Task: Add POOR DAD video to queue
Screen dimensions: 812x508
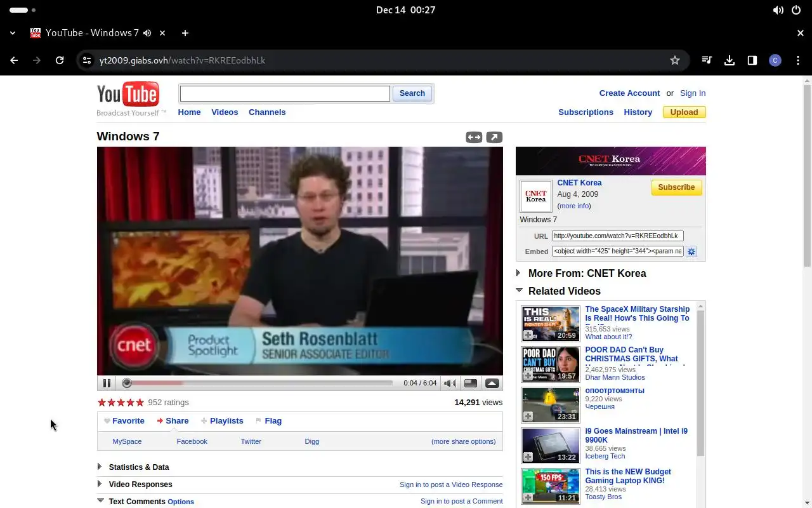Action: coord(528,375)
